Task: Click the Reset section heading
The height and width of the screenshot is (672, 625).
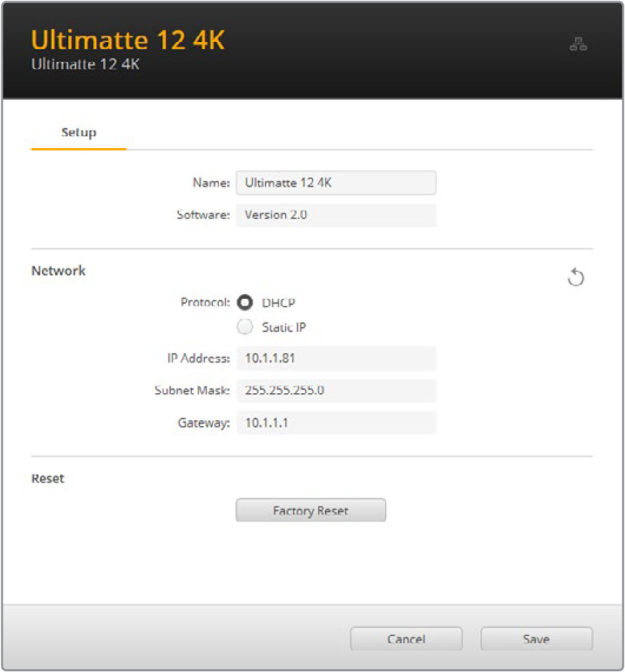Action: tap(47, 479)
